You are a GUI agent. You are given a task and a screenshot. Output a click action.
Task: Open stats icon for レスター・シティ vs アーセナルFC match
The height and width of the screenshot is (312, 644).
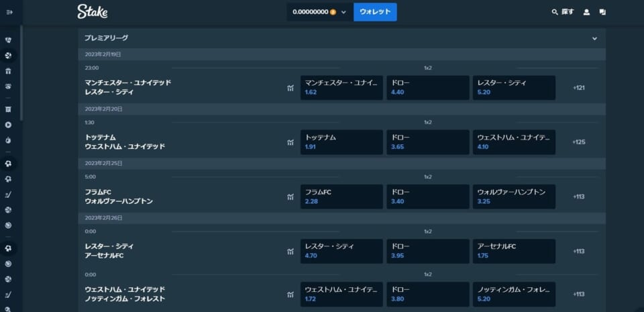click(290, 252)
